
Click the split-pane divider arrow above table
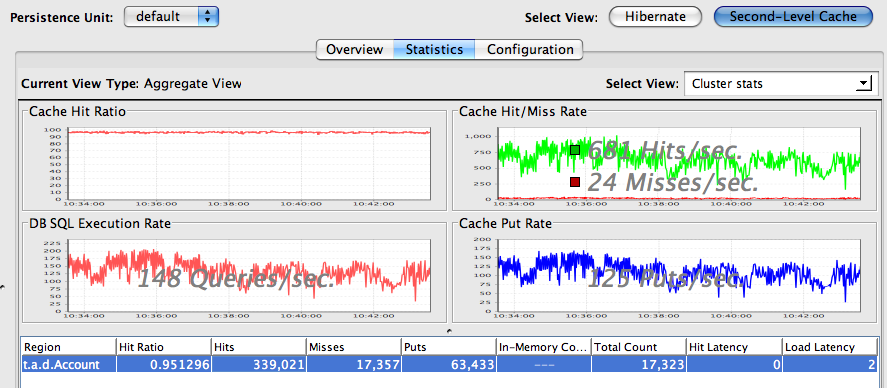point(449,330)
